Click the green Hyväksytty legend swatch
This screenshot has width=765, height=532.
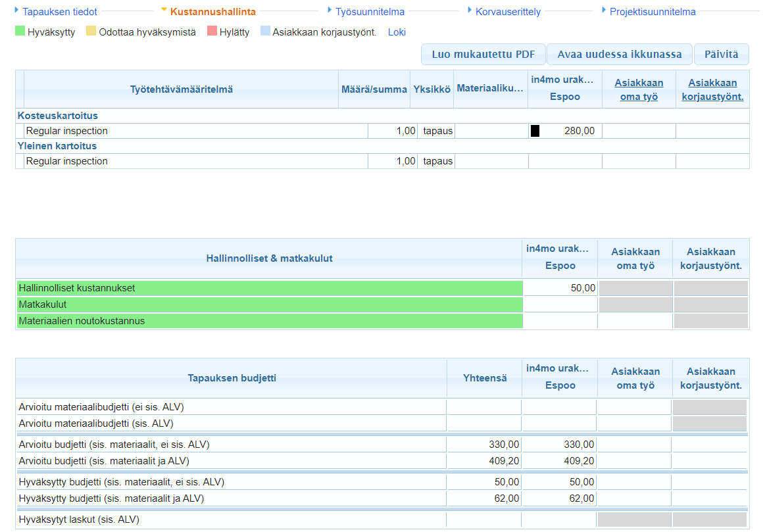click(20, 32)
